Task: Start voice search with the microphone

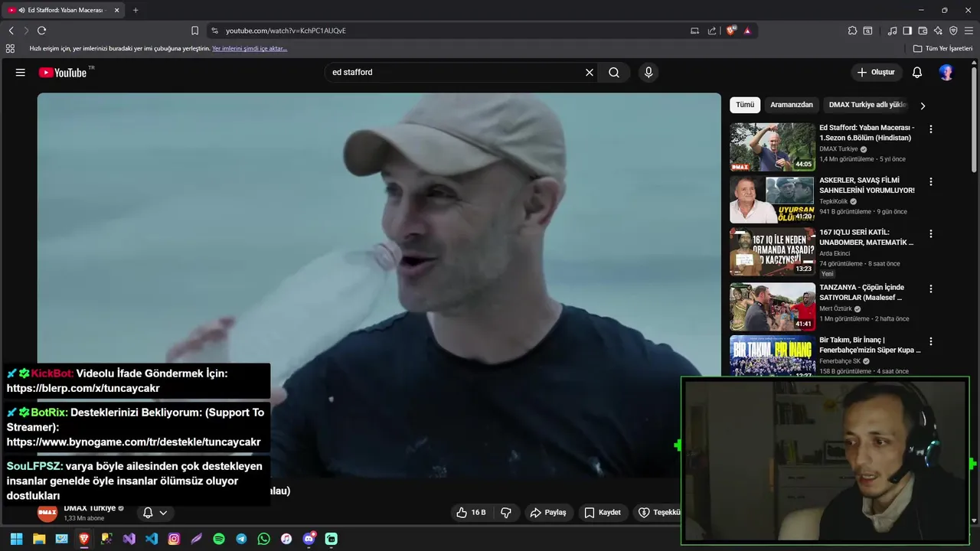Action: (648, 73)
